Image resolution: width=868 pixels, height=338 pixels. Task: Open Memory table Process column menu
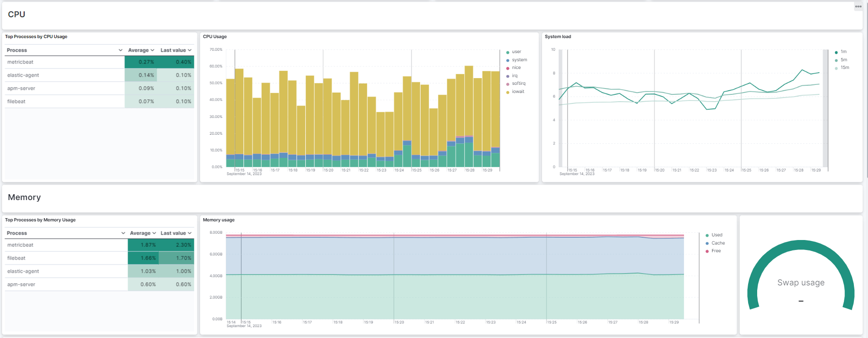tap(123, 233)
